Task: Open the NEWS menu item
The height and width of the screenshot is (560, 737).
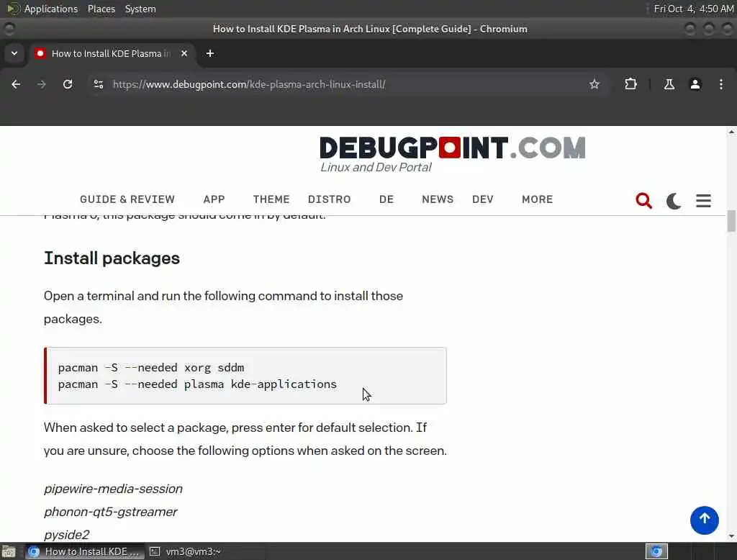Action: click(x=438, y=199)
